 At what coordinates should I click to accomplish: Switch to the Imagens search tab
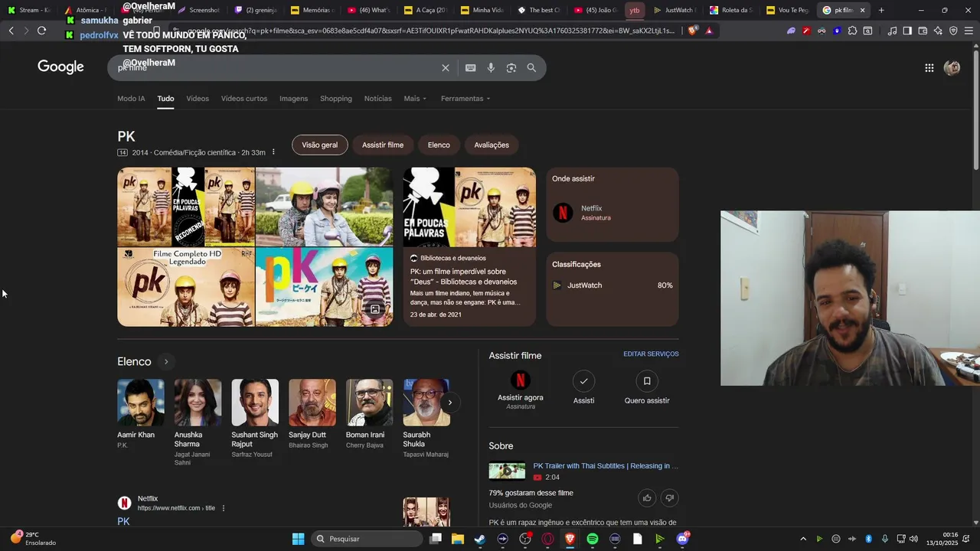(293, 99)
